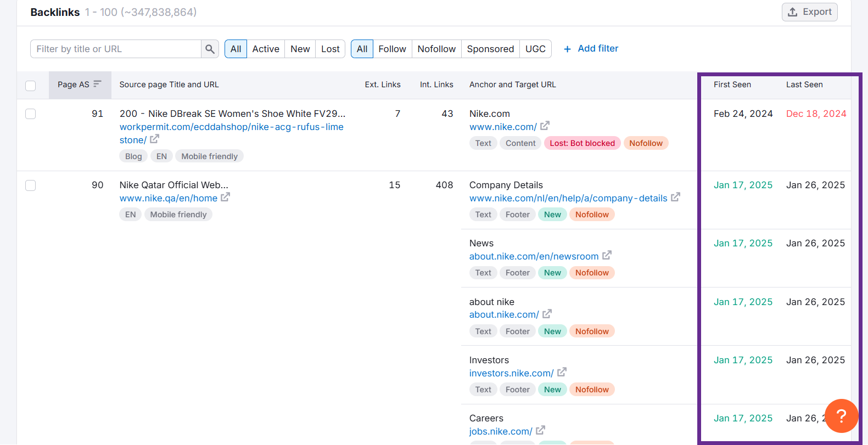Open the investors.nike.com/ link

pos(511,373)
